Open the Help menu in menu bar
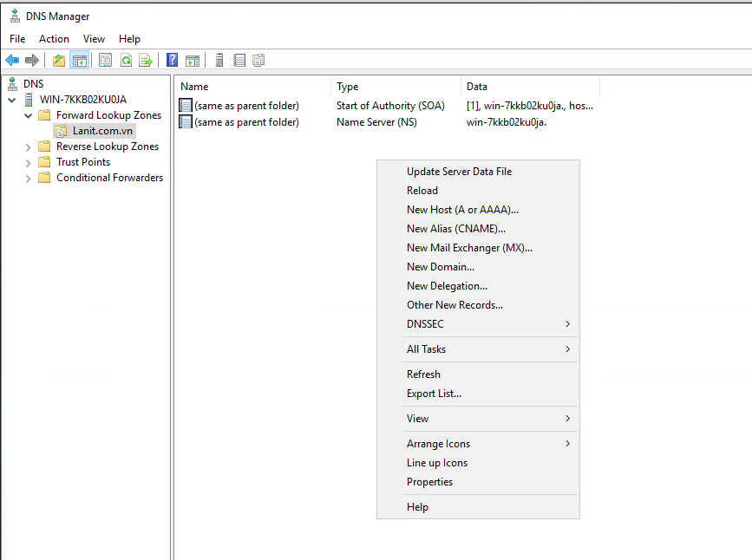This screenshot has width=752, height=560. tap(129, 39)
